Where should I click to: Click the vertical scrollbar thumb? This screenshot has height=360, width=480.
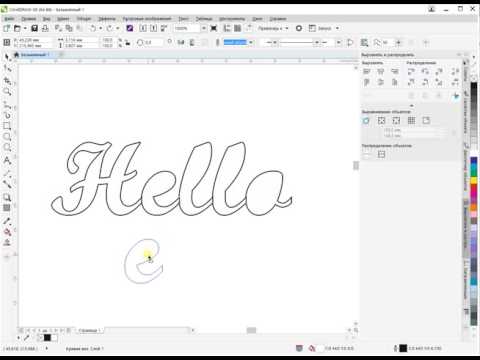point(356,165)
